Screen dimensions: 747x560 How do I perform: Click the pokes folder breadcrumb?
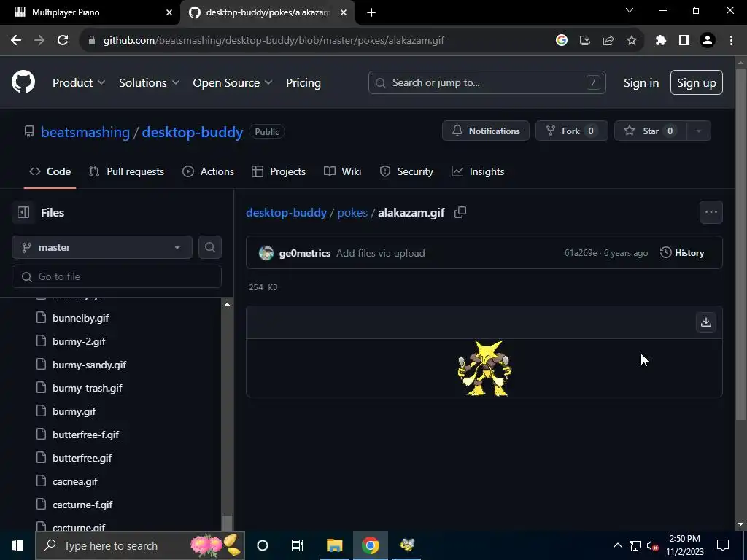tap(352, 212)
